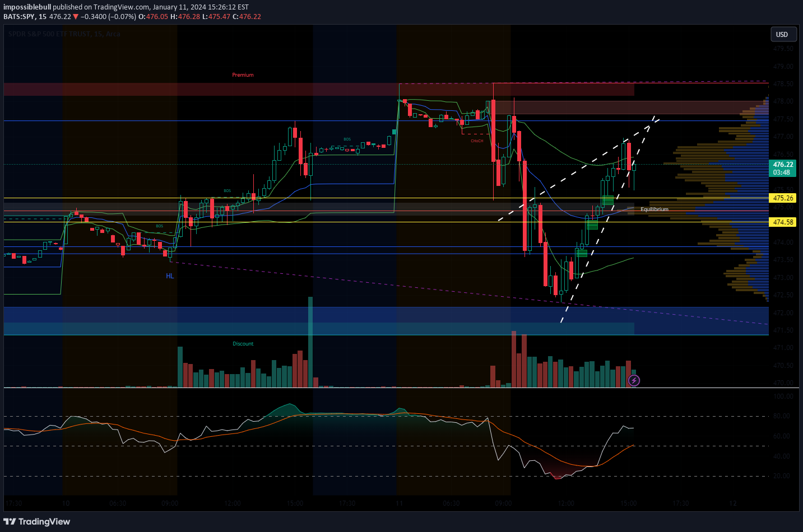Click the 479.00 price axis label
803x532 pixels.
tap(783, 67)
